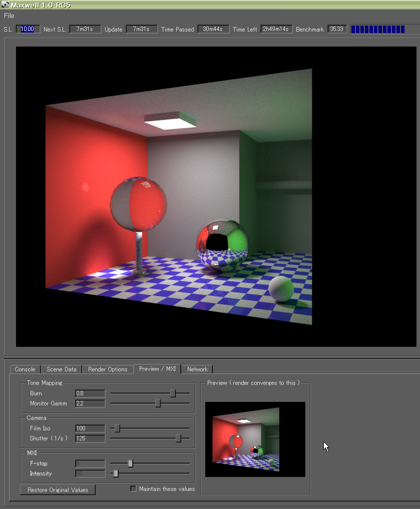Select the Preview / MXI tab
Image resolution: width=420 pixels, height=509 pixels.
coord(157,369)
